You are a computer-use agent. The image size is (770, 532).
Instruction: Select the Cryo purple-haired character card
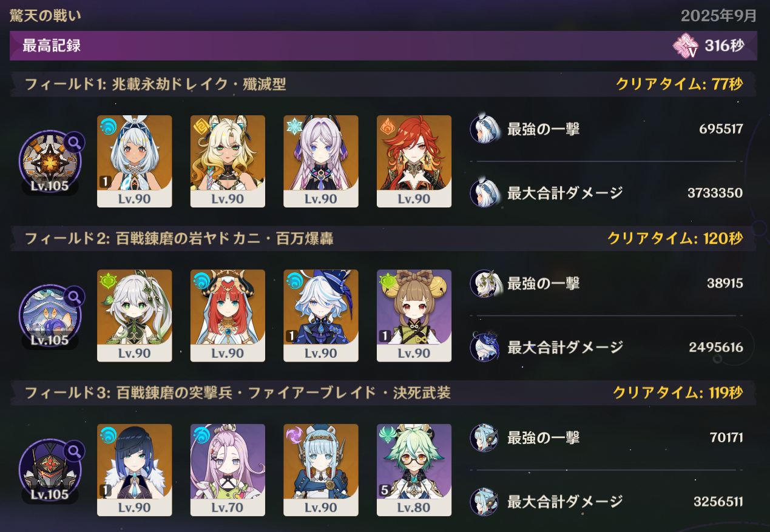pos(321,161)
